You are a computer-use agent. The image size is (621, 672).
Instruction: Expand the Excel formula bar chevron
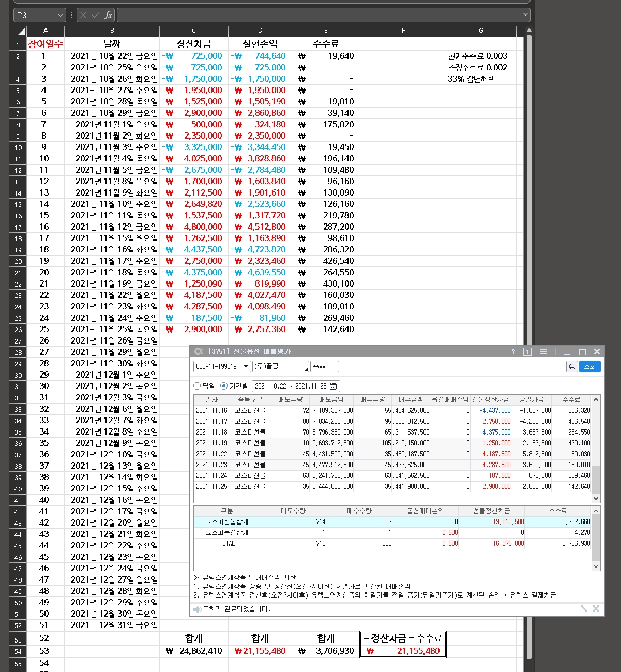(526, 15)
